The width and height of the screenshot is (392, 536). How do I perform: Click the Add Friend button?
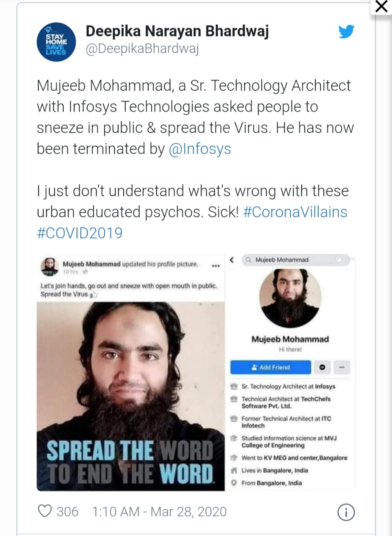coord(271,367)
